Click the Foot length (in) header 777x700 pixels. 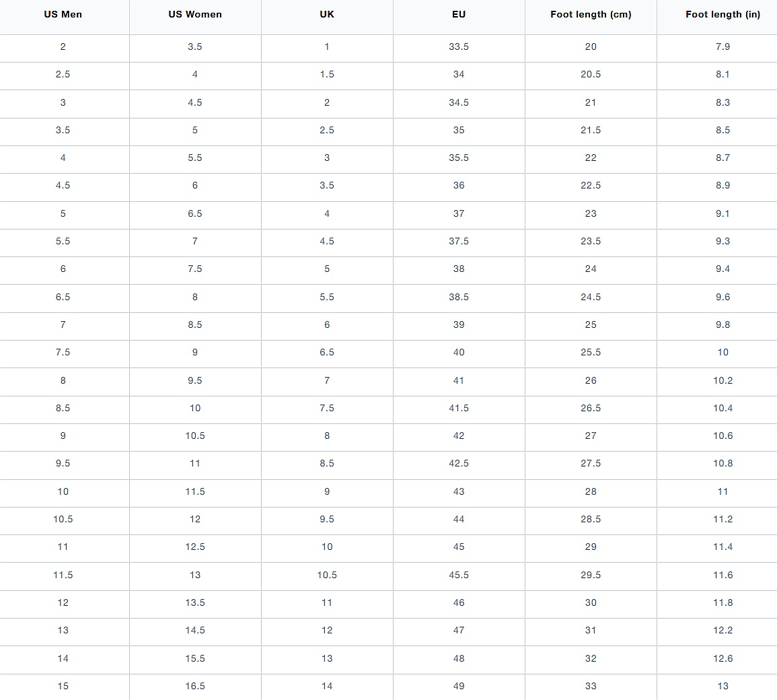pyautogui.click(x=723, y=14)
